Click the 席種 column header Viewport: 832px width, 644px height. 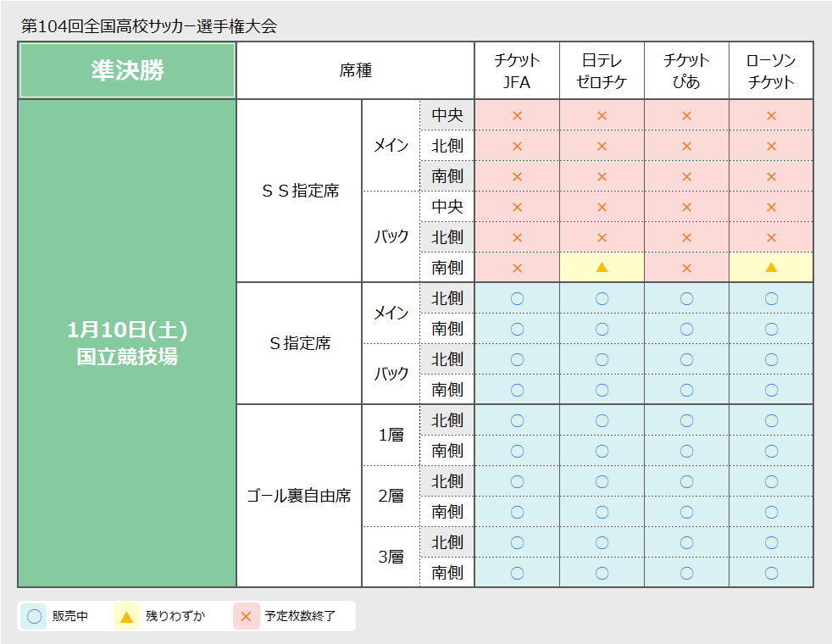click(356, 70)
